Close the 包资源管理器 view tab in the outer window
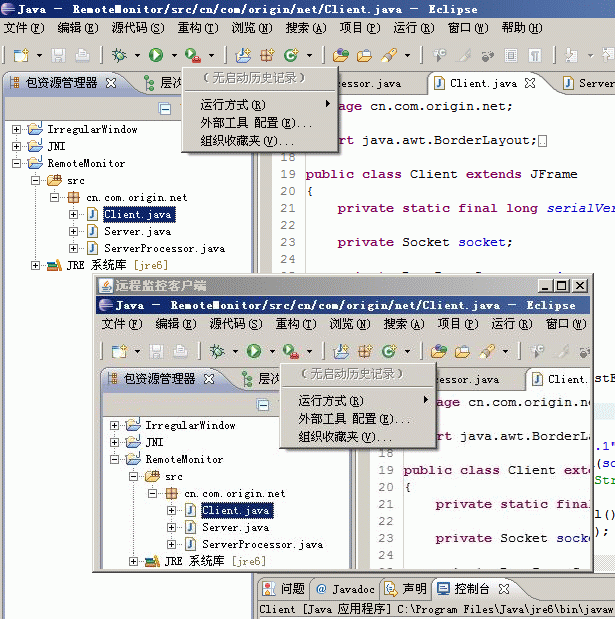 (x=111, y=83)
